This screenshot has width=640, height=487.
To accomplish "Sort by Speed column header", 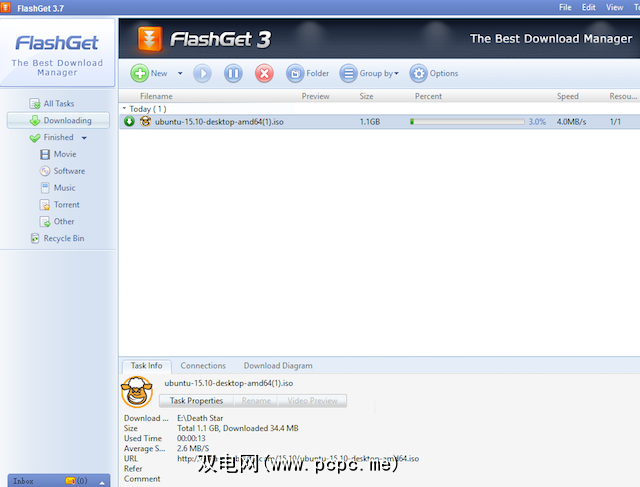I will pos(567,96).
